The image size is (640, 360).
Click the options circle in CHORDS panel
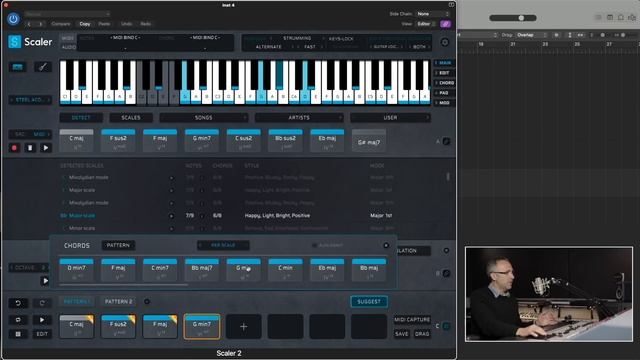point(386,245)
